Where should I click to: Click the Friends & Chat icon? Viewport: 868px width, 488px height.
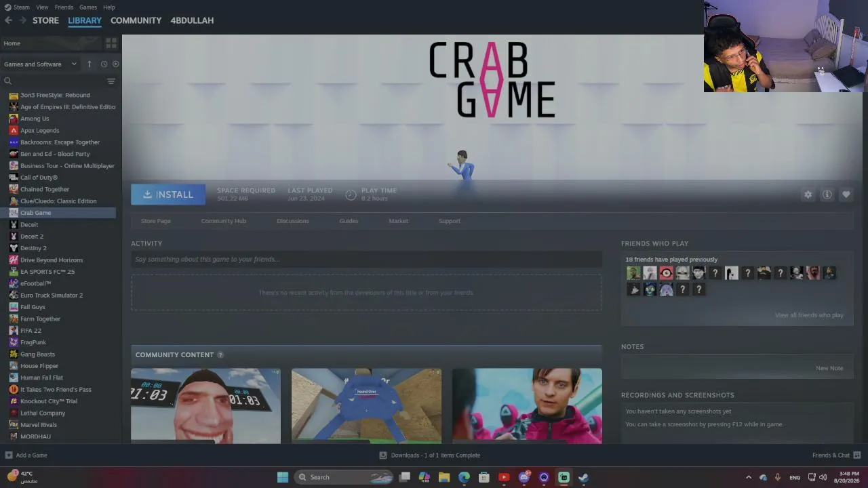tap(857, 455)
